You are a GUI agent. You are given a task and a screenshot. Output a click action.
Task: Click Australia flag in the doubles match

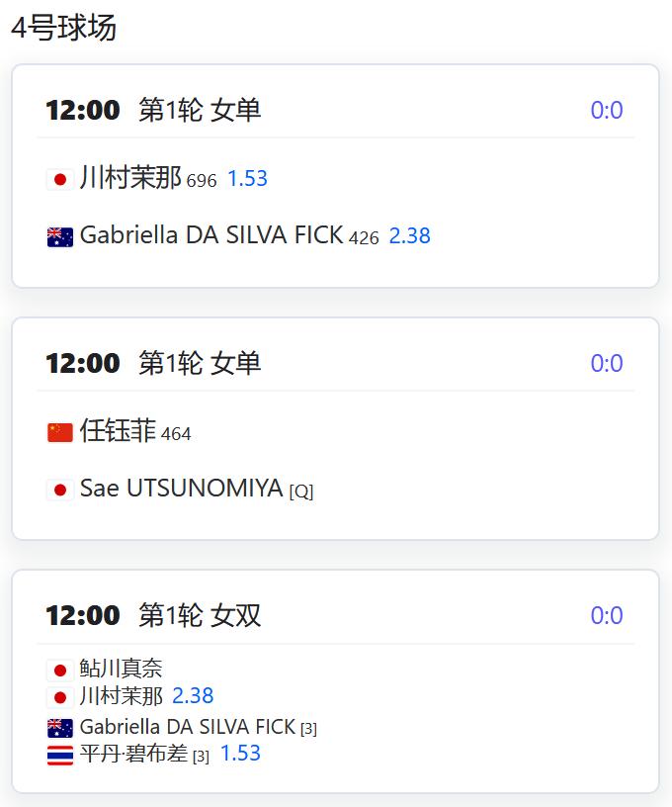tap(59, 728)
